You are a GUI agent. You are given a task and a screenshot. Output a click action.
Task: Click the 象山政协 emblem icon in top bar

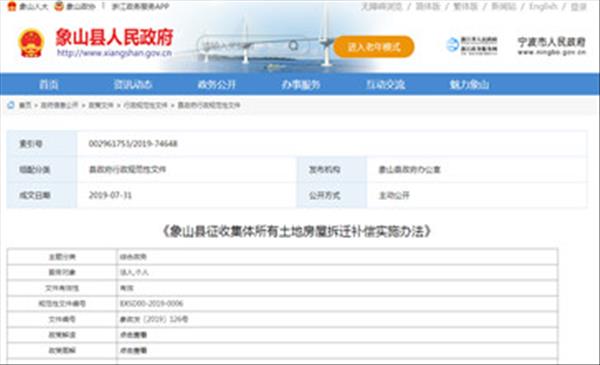click(59, 6)
